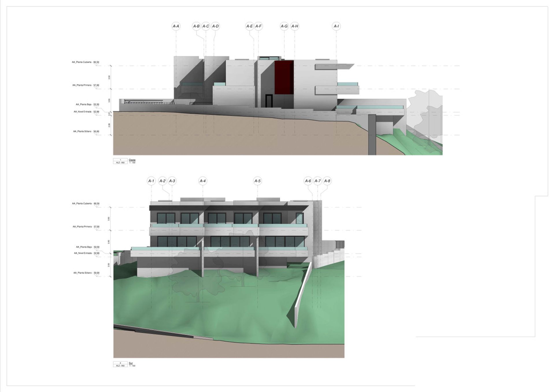Select grid bubble A-H

pyautogui.click(x=295, y=26)
